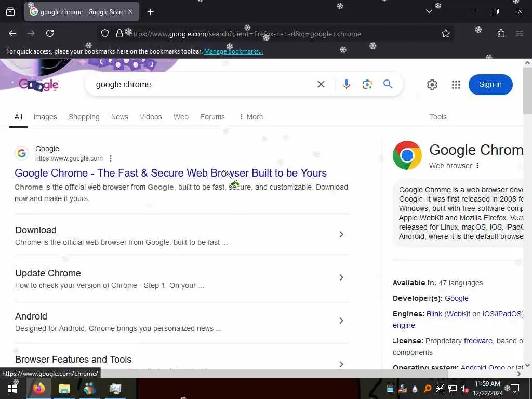Image resolution: width=532 pixels, height=399 pixels.
Task: Start voice search with microphone
Action: [346, 84]
